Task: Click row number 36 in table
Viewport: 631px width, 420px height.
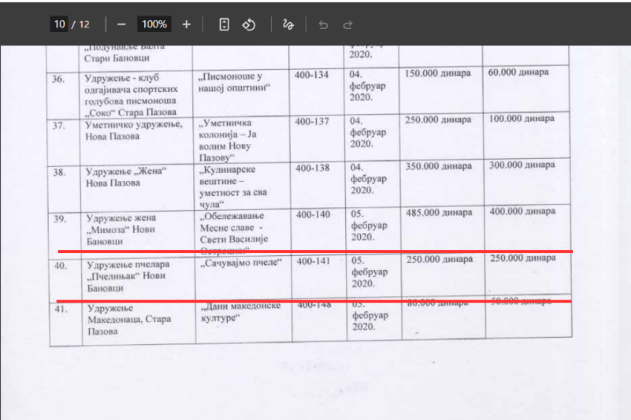Action: (58, 78)
